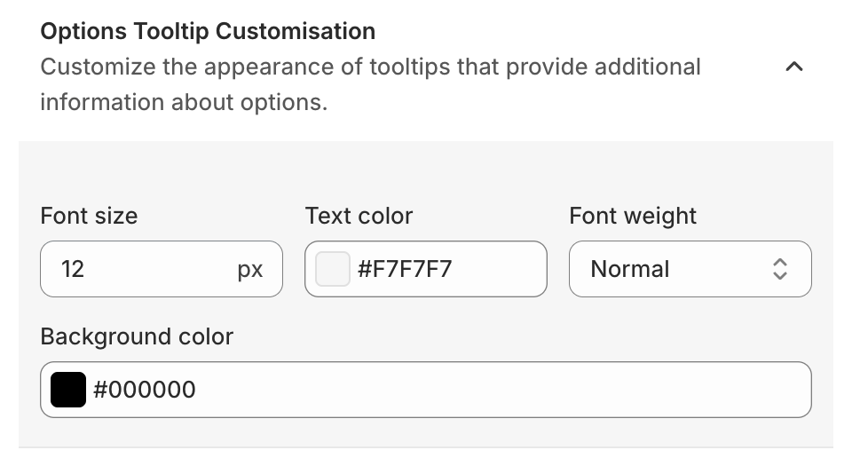868x474 pixels.
Task: Click the blank gap between 12 and px
Action: point(160,269)
